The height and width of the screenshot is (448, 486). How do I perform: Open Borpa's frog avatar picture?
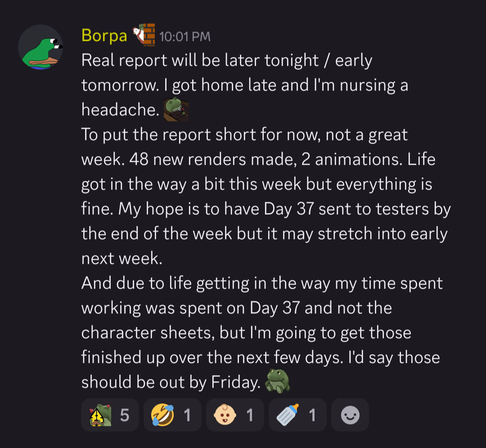point(40,47)
